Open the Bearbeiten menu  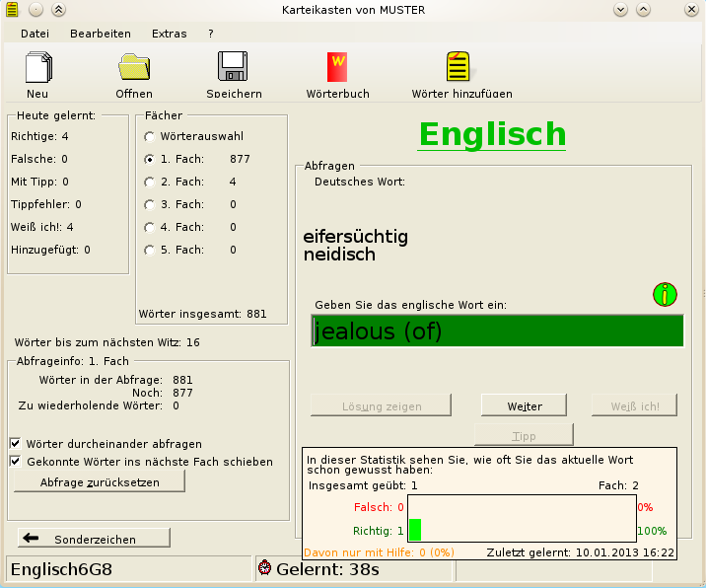point(101,34)
